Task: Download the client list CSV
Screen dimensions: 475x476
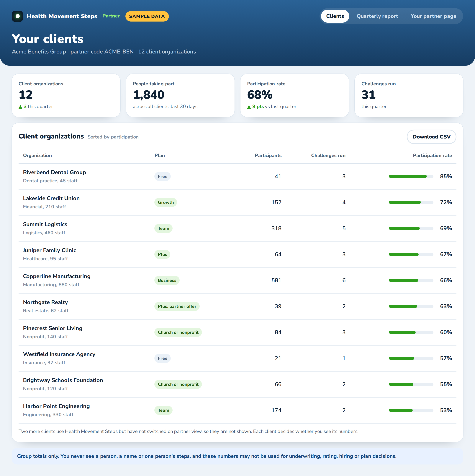Action: click(x=431, y=137)
